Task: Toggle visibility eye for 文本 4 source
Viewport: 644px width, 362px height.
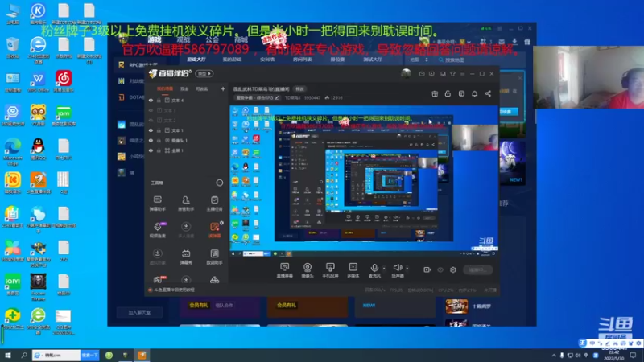Action: [x=151, y=100]
